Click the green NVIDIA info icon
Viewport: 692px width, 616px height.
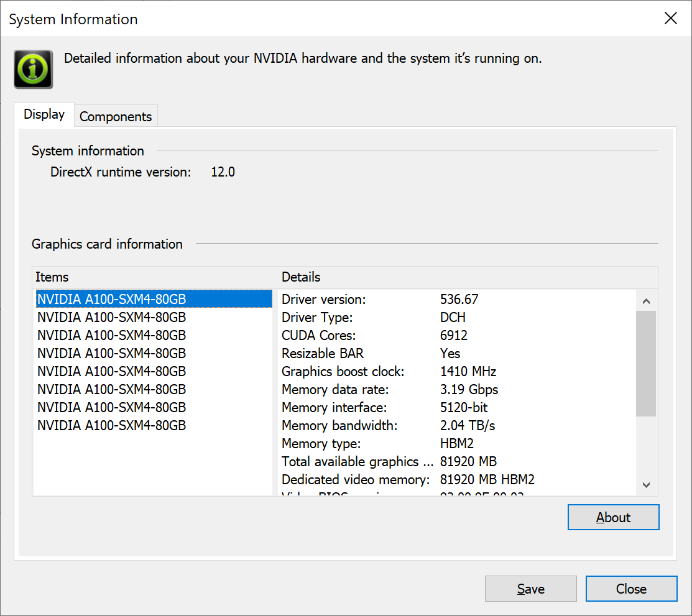[33, 69]
